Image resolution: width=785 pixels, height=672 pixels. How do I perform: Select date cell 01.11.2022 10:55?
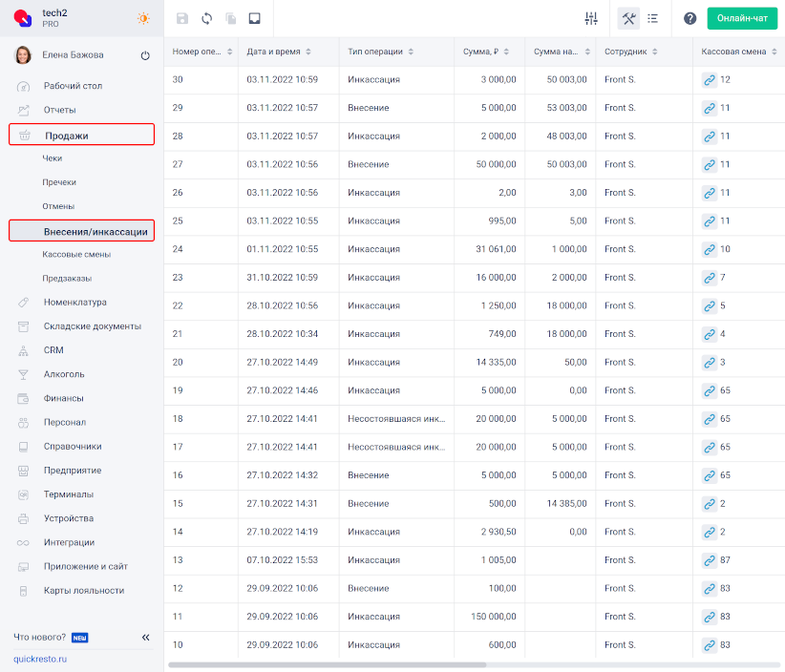(x=288, y=249)
